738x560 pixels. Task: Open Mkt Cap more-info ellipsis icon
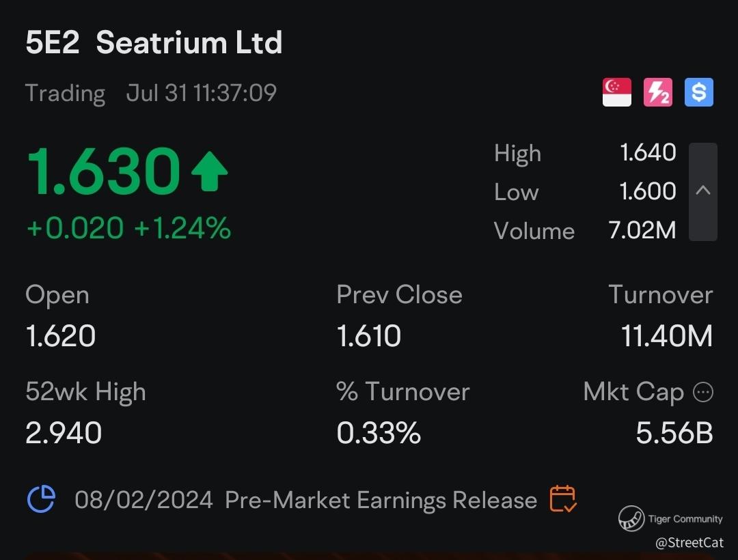[x=703, y=392]
